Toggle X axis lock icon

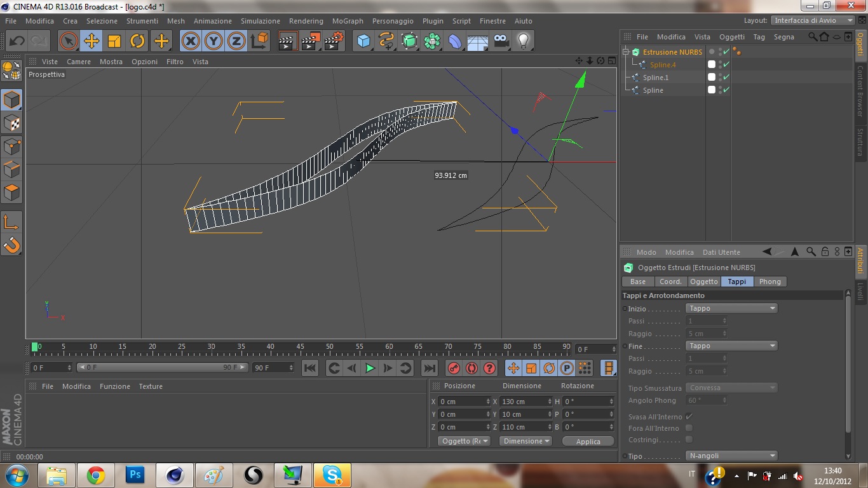[x=190, y=41]
